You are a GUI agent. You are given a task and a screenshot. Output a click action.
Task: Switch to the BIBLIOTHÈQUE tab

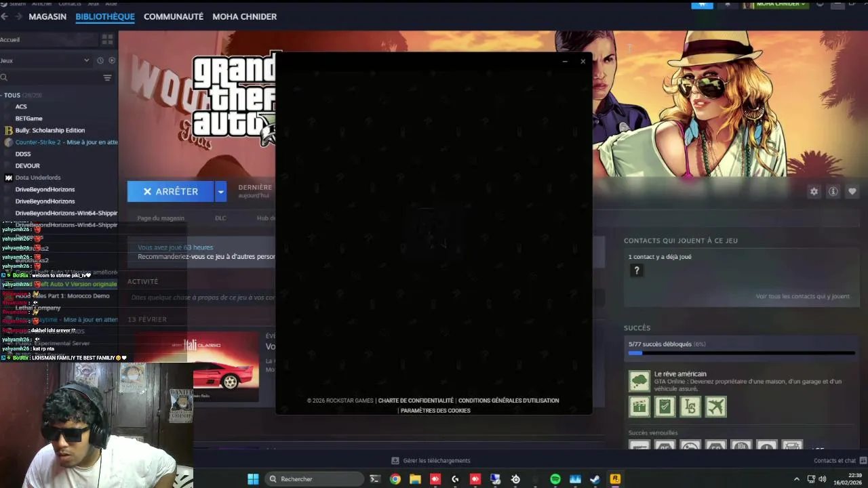pos(105,16)
